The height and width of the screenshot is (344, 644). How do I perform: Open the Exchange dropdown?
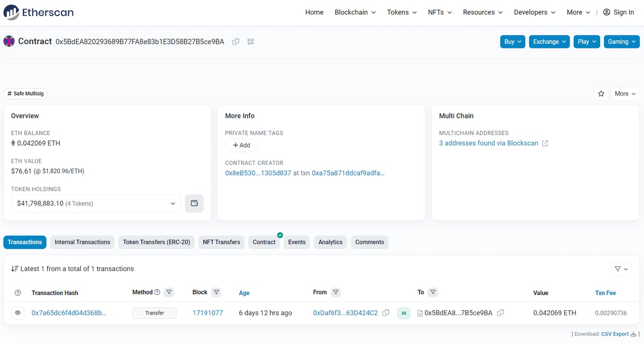(x=549, y=41)
